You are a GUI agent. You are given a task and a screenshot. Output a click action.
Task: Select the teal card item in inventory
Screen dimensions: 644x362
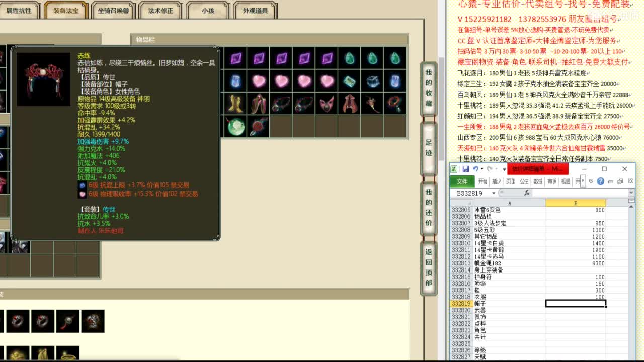click(x=349, y=81)
